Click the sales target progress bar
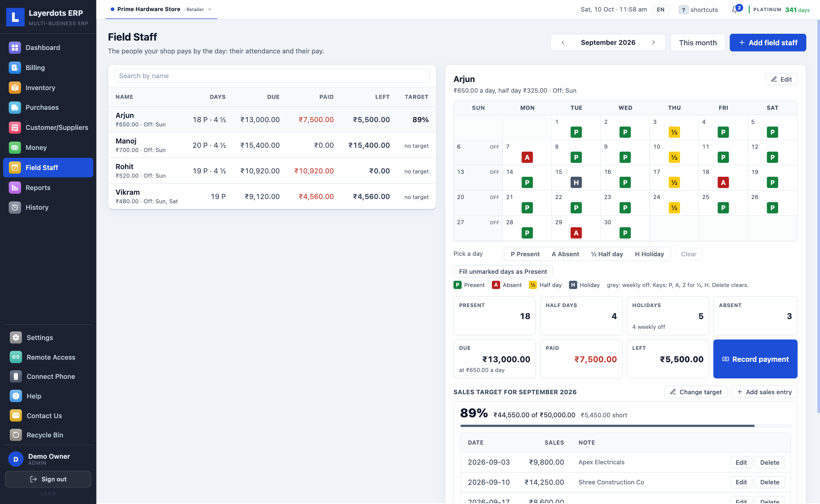820x504 pixels. click(625, 426)
